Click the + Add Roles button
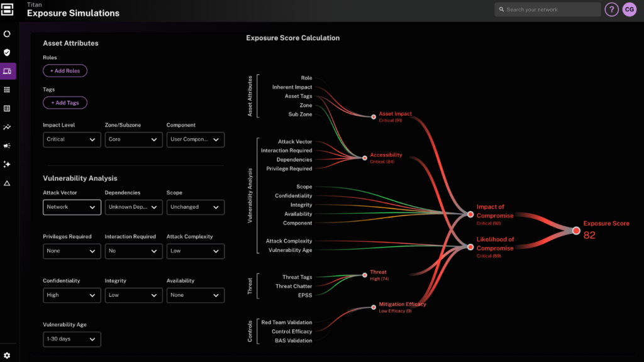Screen dimensions: 644x362 (65, 71)
